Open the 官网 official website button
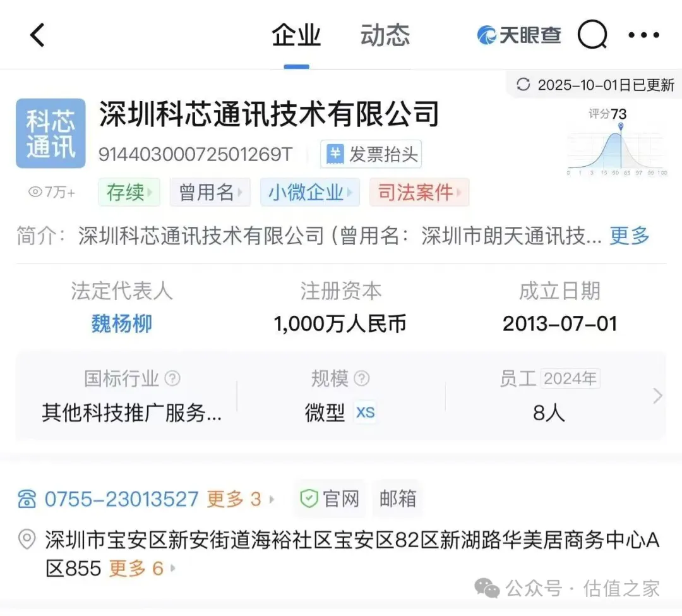This screenshot has height=616, width=682. tap(330, 498)
